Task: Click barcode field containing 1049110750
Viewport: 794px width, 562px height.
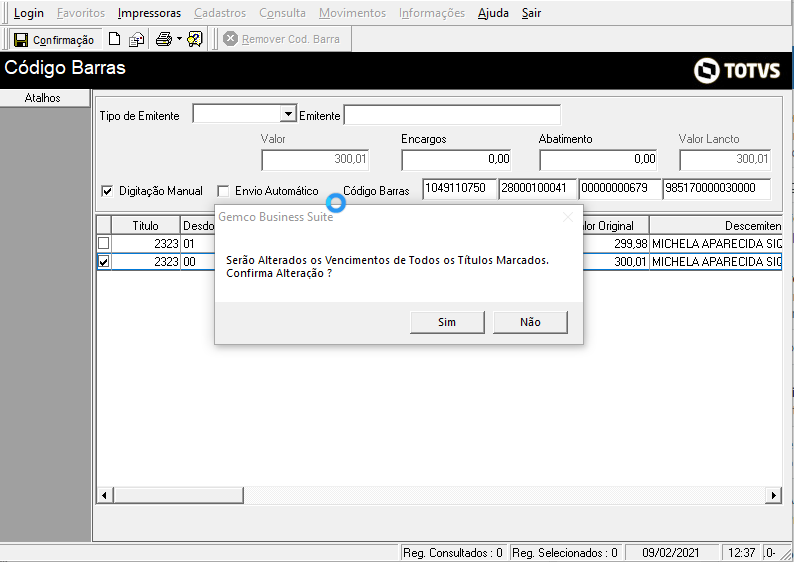Action: click(459, 188)
